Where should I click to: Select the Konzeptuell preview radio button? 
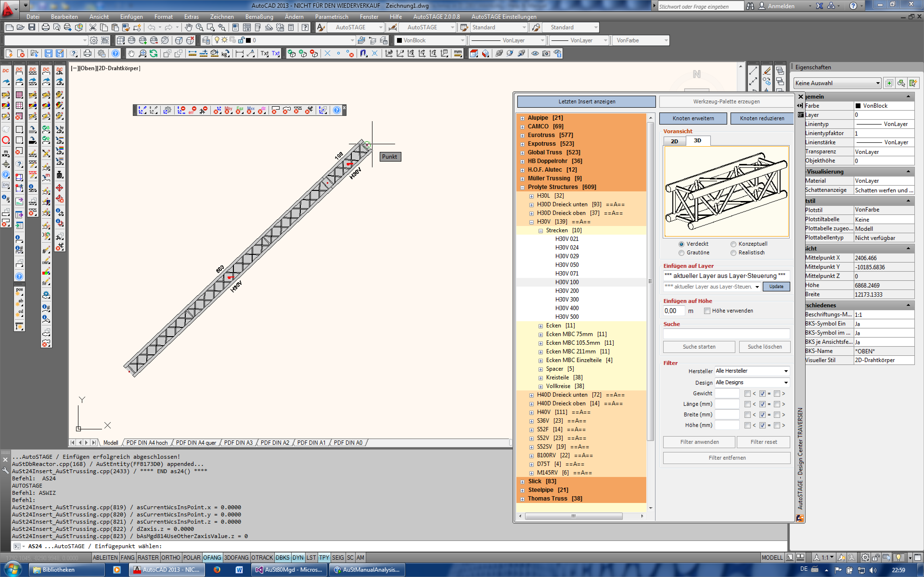[x=733, y=244]
